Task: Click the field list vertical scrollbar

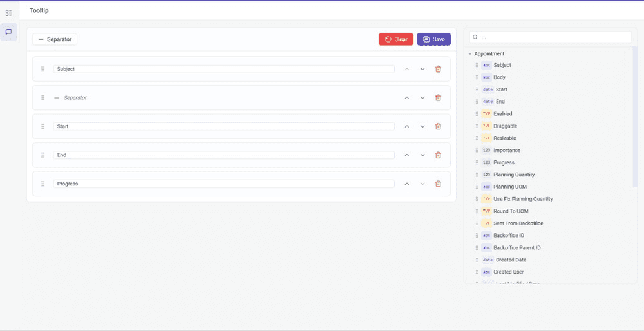Action: coord(635,117)
